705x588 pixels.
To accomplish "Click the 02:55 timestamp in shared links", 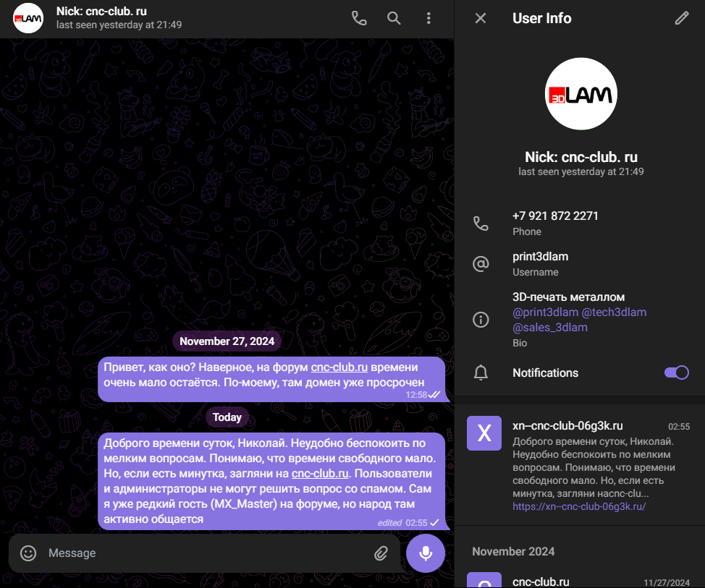I will tap(678, 426).
